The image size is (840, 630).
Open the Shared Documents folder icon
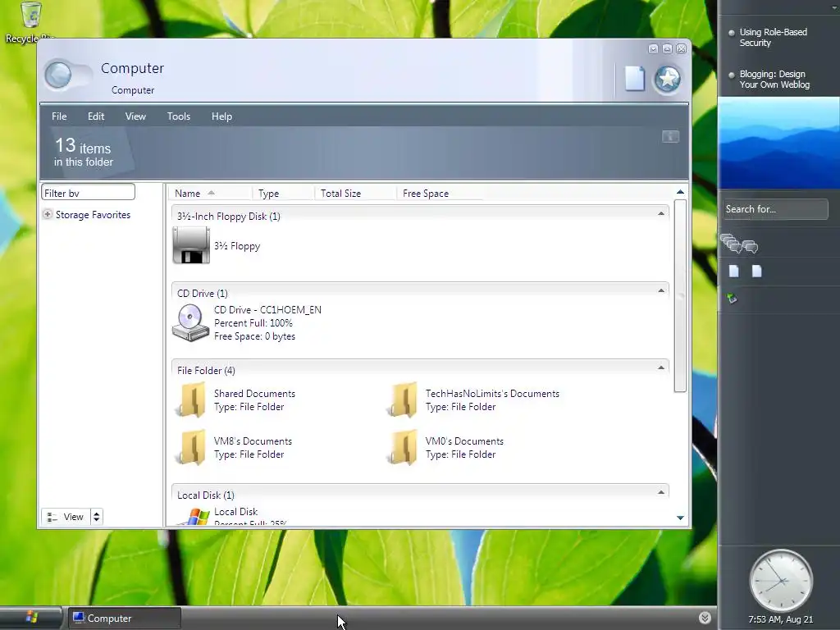coord(191,399)
